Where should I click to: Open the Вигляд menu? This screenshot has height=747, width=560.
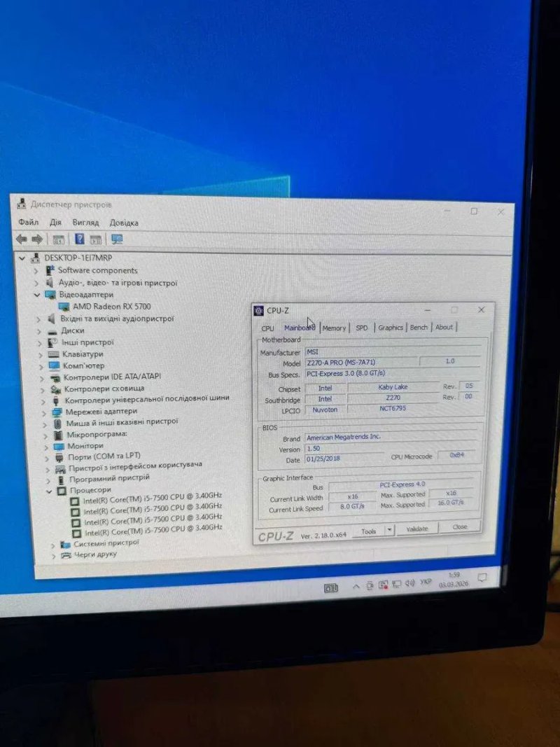[85, 223]
